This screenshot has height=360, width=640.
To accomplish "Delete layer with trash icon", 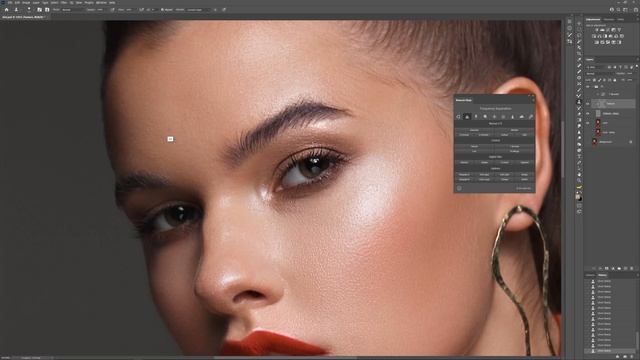I will pos(632,269).
